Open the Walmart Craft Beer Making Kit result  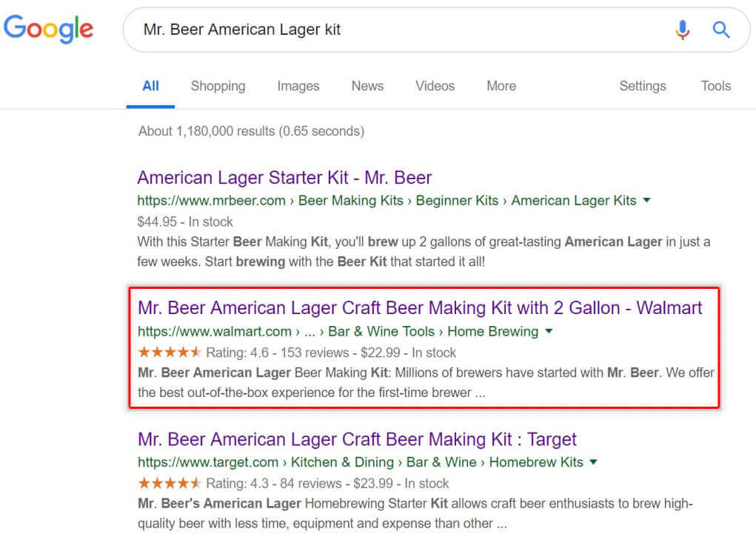[x=420, y=308]
